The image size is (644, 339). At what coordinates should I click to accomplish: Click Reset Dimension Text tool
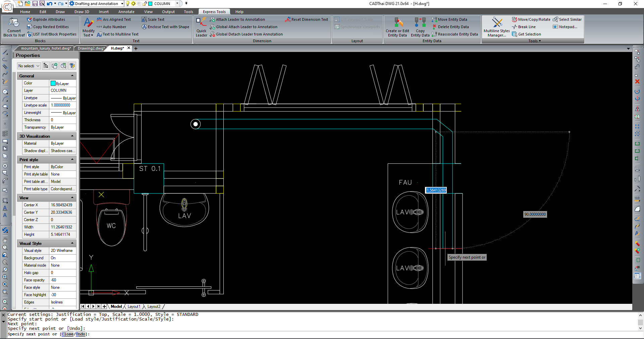point(307,19)
